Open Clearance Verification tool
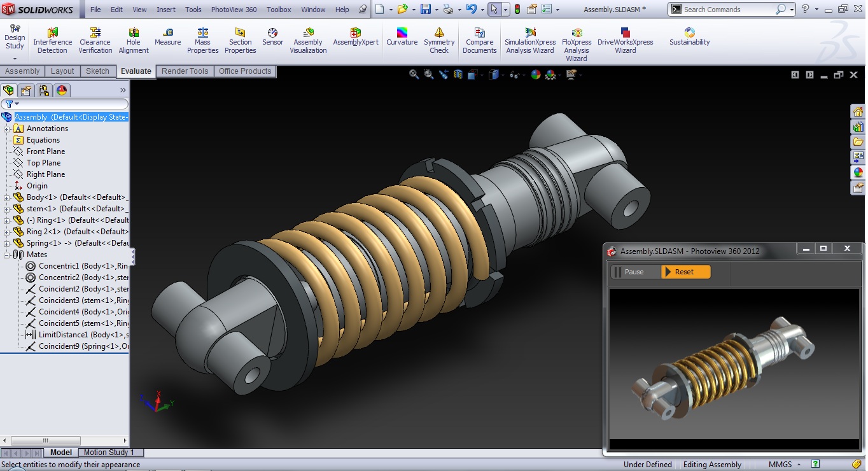 pos(95,41)
